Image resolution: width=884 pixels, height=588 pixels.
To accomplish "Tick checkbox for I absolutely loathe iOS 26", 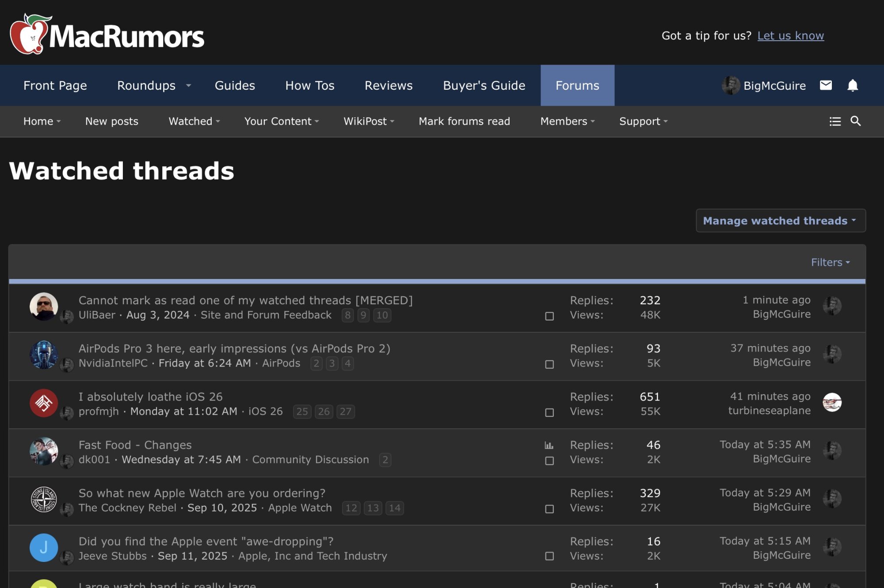I will click(x=549, y=412).
